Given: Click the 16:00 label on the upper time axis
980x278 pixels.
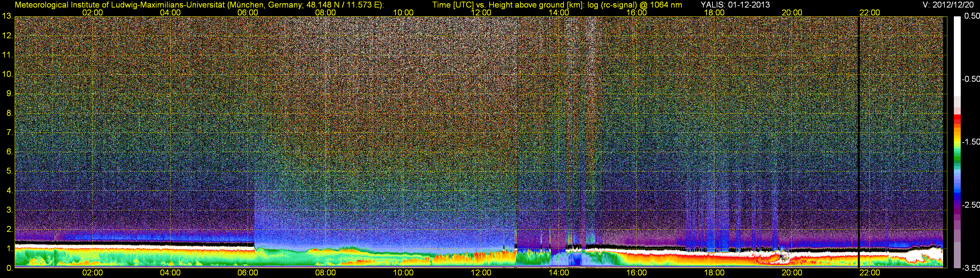Looking at the screenshot, I should 636,12.
